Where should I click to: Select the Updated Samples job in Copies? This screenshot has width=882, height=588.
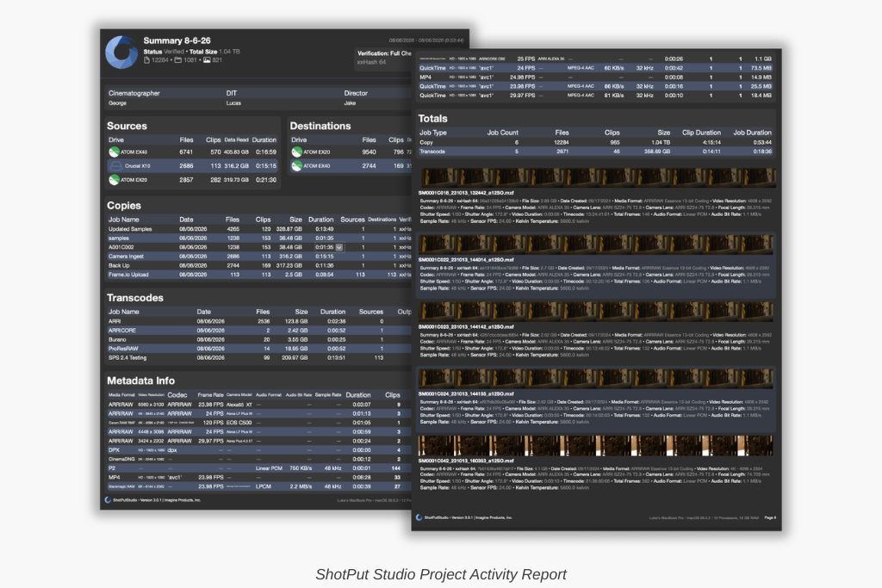pos(130,229)
